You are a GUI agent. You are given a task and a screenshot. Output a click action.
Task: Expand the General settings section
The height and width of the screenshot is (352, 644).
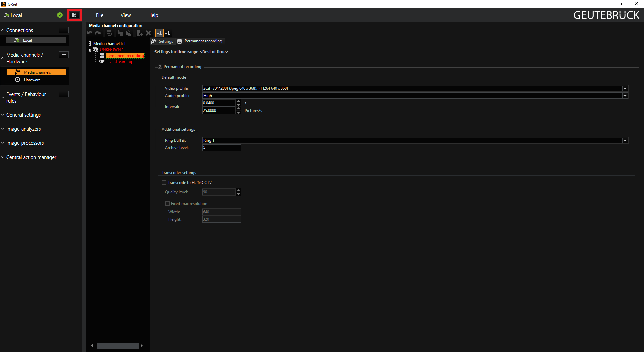tap(24, 115)
